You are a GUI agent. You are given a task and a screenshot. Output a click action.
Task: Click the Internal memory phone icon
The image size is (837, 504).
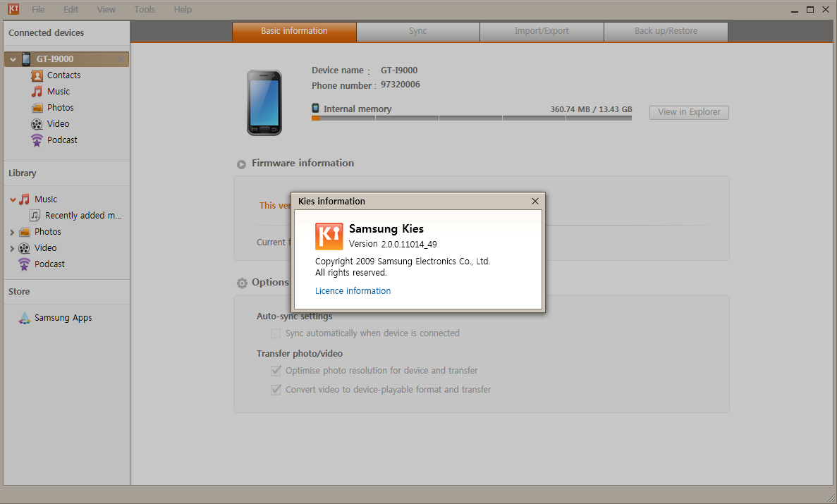click(x=315, y=108)
